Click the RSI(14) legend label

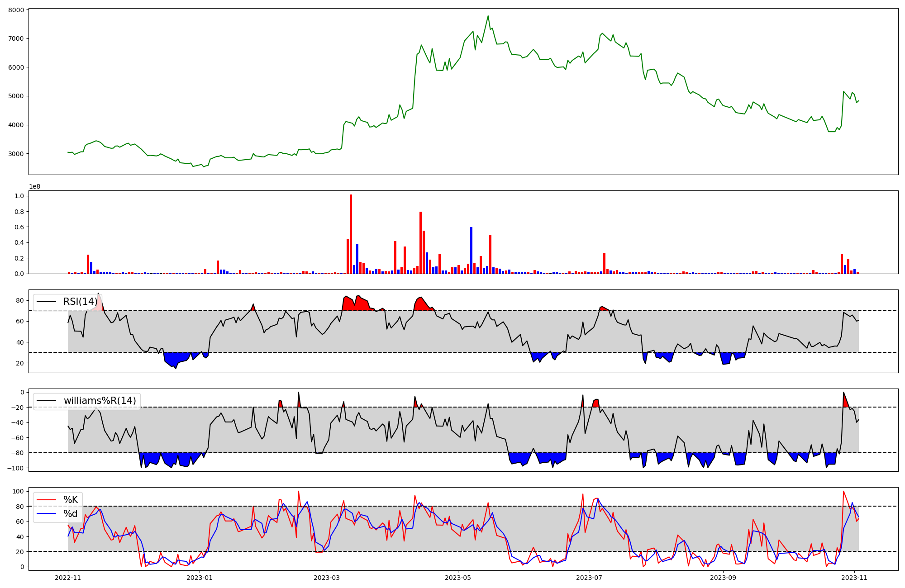[80, 302]
